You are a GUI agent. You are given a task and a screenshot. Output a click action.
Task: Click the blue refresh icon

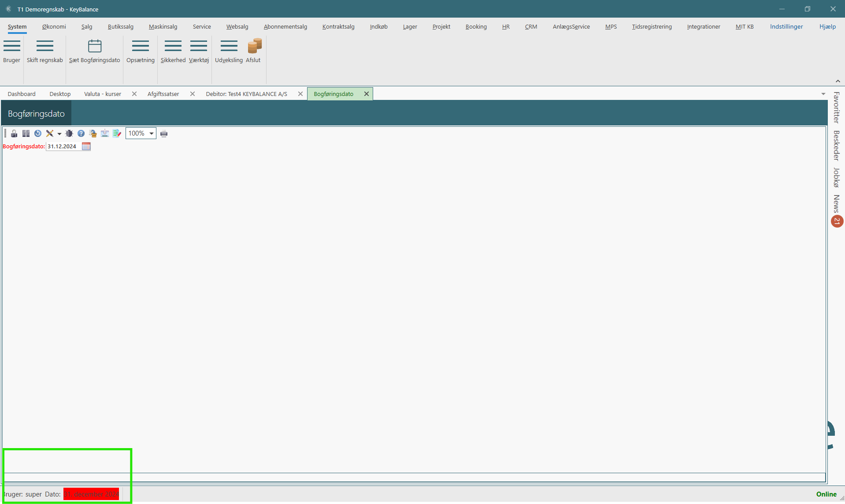(38, 133)
